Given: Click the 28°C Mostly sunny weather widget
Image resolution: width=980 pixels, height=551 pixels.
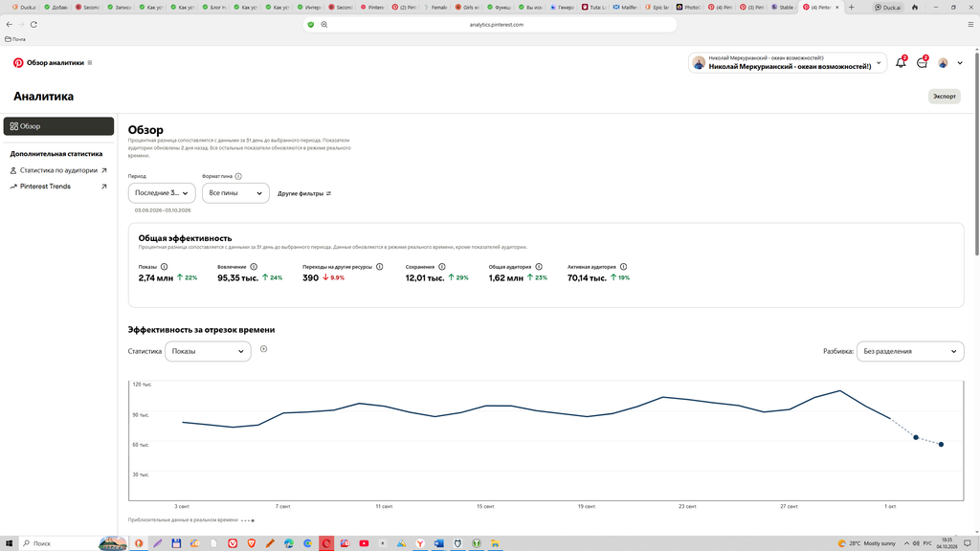Looking at the screenshot, I should 867,543.
